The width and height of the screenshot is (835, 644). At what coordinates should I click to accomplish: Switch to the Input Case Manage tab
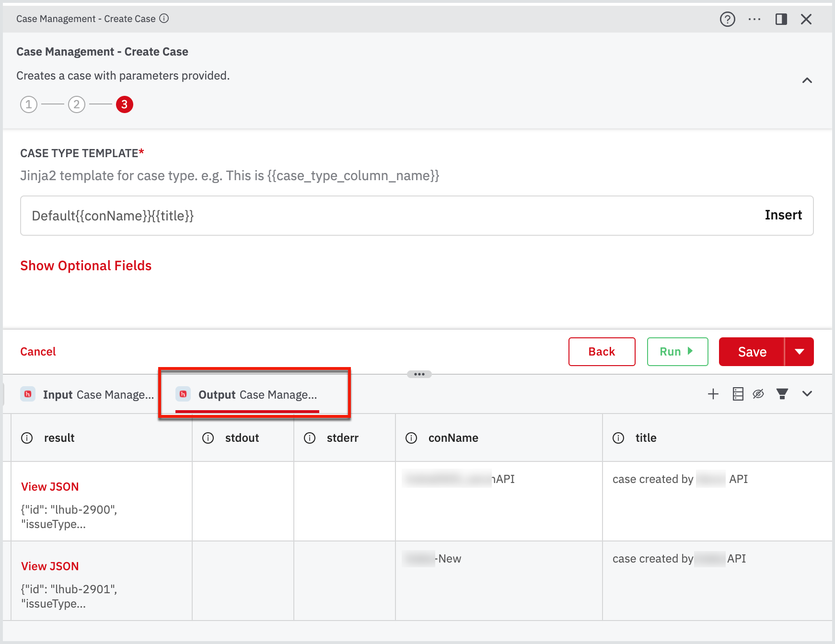[87, 394]
